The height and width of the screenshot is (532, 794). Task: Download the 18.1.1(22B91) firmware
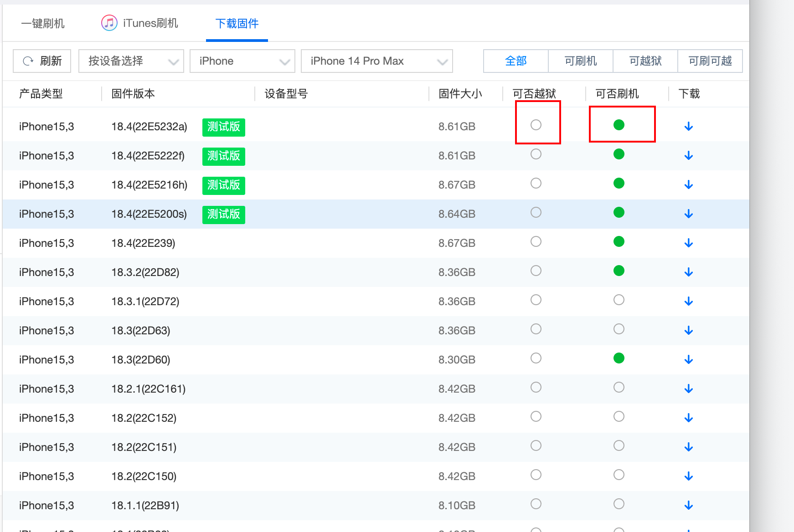click(x=688, y=505)
